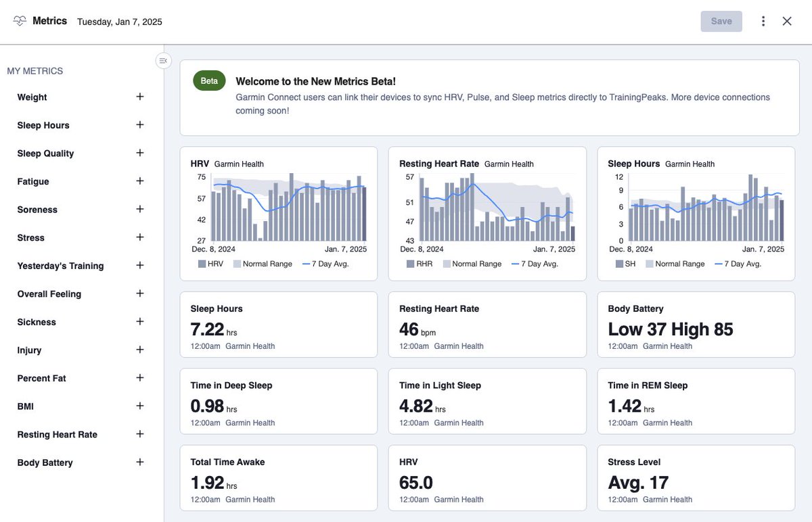Select Percent Fat from MY METRICS list
Image resolution: width=812 pixels, height=522 pixels.
[41, 378]
